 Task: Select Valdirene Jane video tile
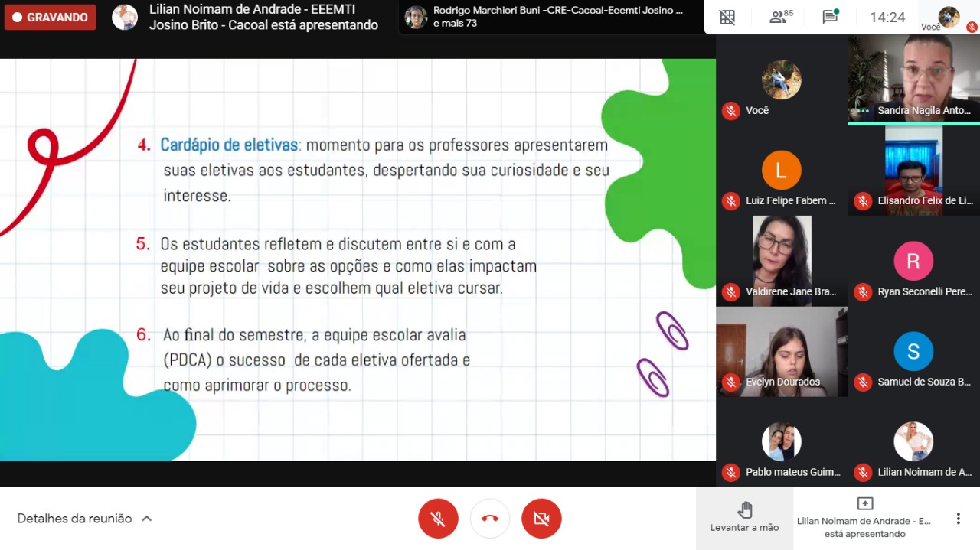coord(782,261)
